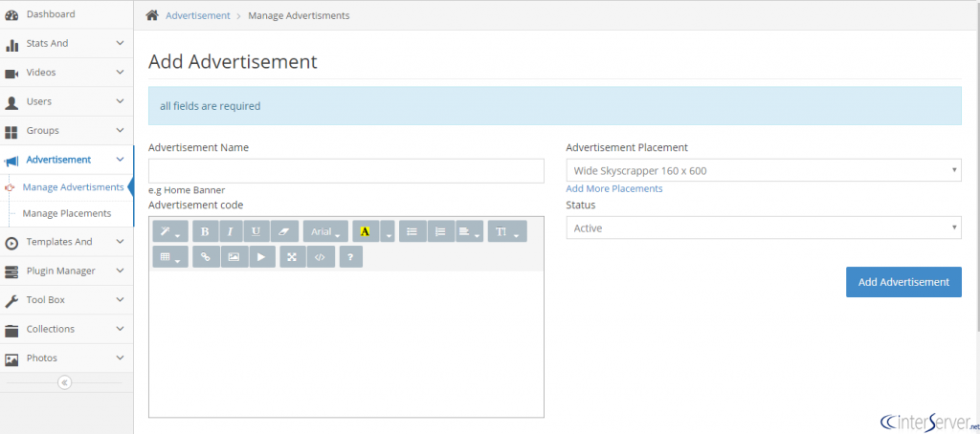
Task: Expand the Tool Box menu chevron
Action: click(120, 300)
